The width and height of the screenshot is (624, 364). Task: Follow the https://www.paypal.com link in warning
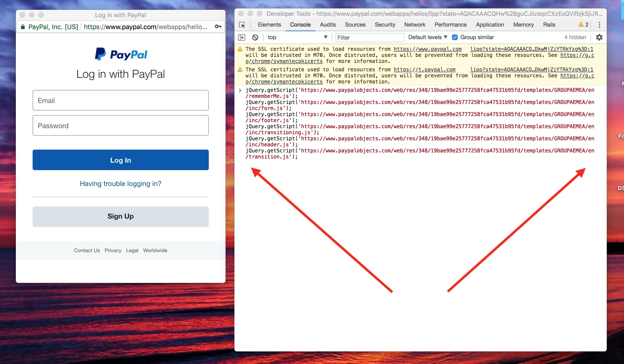(x=427, y=49)
